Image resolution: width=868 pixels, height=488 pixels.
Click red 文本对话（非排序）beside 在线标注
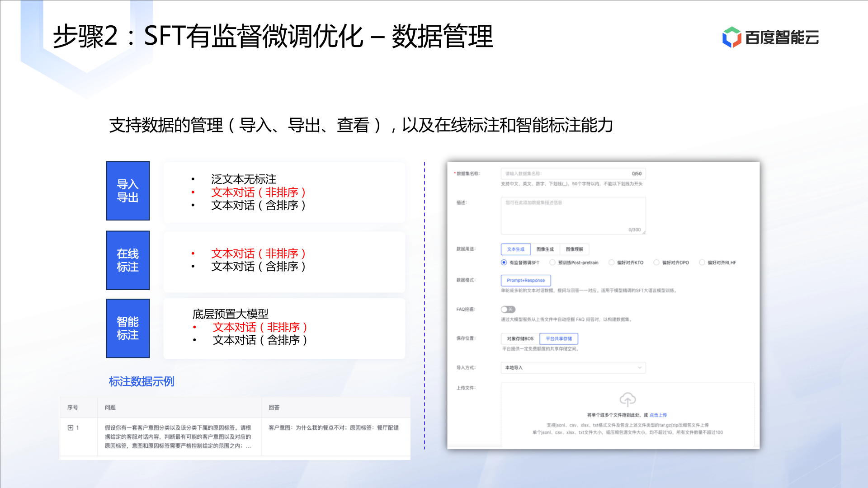point(259,253)
